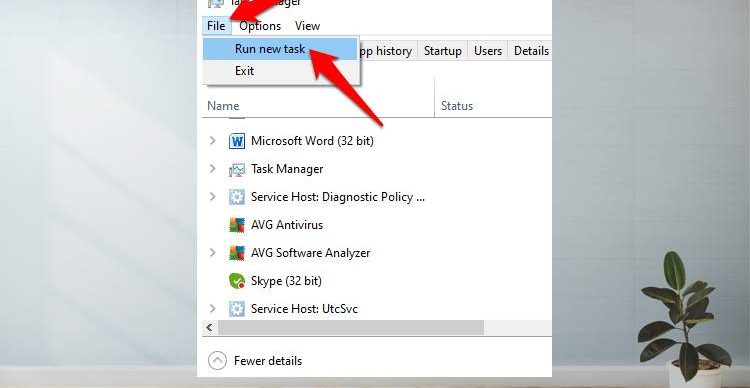The width and height of the screenshot is (750, 388).
Task: Switch to the App history tab
Action: click(x=385, y=51)
